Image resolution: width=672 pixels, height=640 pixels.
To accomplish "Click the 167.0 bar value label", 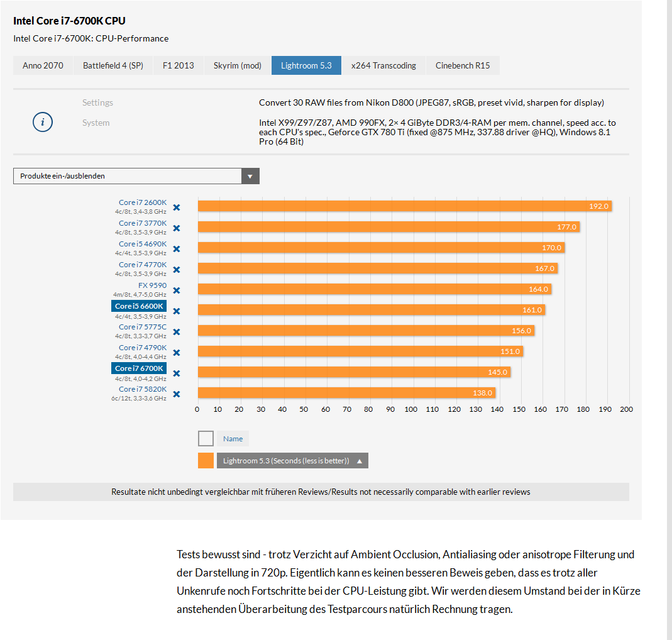I will [545, 268].
